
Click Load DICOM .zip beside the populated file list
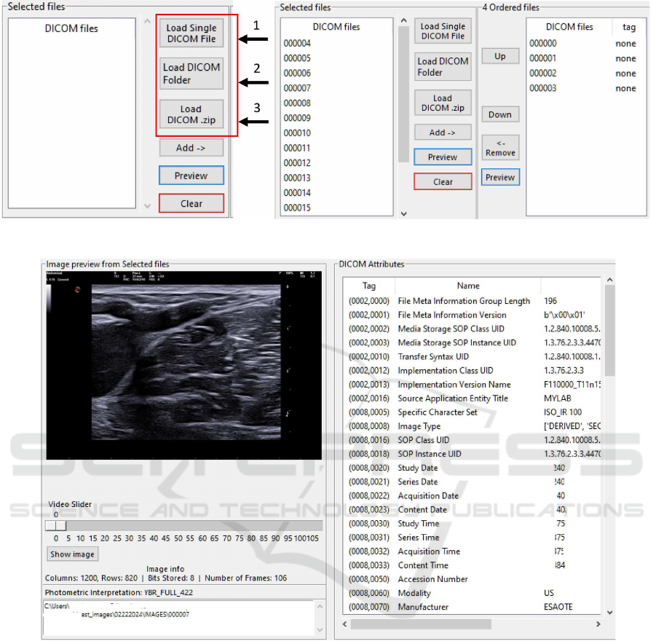[443, 103]
